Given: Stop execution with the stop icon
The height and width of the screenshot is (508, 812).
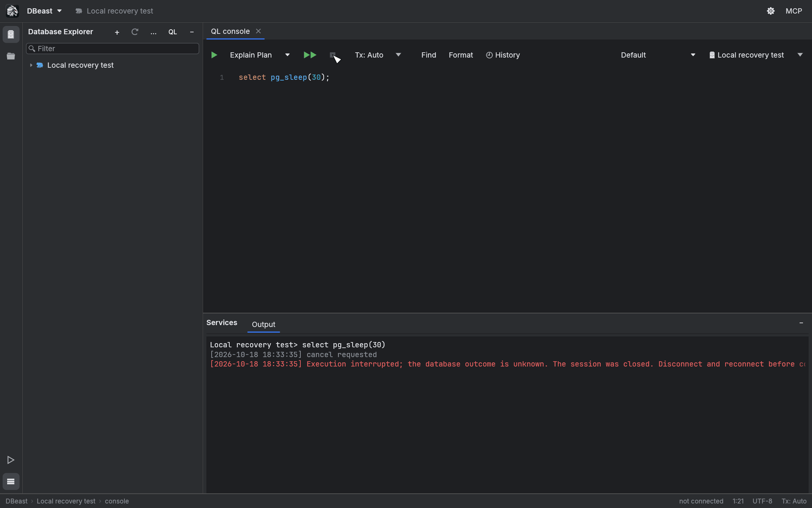Looking at the screenshot, I should click(333, 55).
